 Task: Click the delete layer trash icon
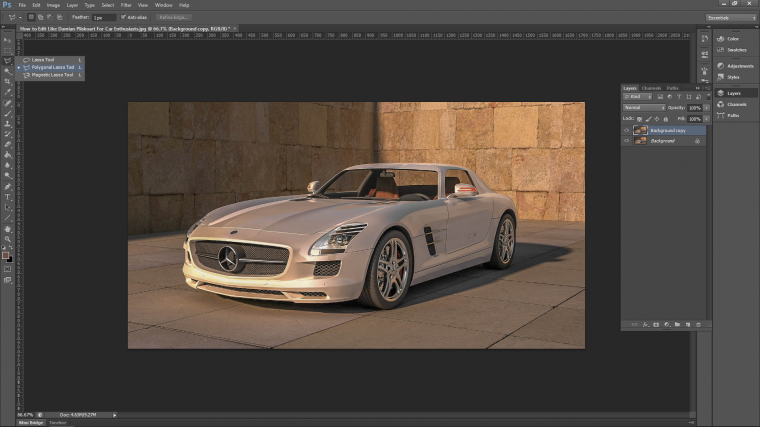(x=698, y=325)
